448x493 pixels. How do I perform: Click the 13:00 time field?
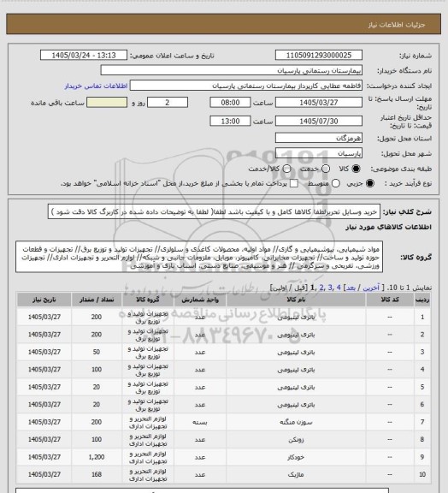pyautogui.click(x=230, y=121)
